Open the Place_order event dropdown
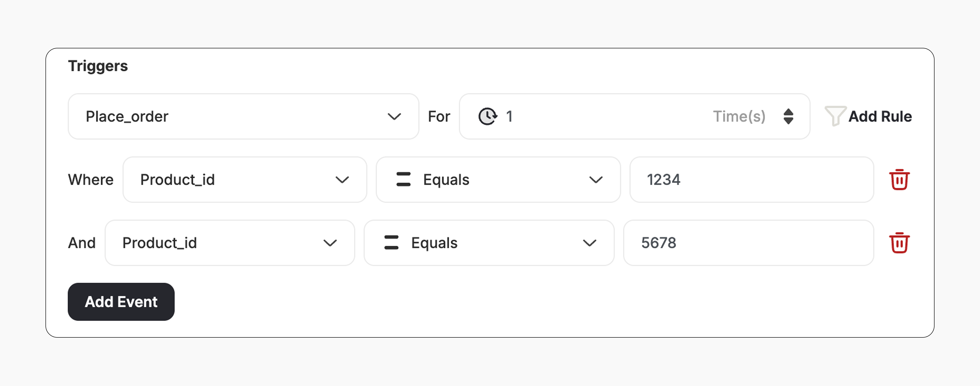980x386 pixels. [244, 116]
